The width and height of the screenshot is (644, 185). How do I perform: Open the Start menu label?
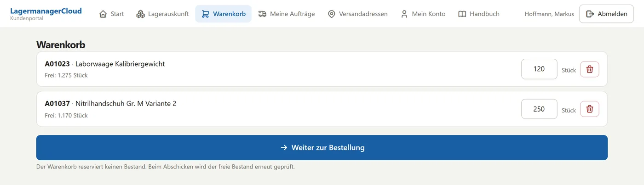[117, 14]
